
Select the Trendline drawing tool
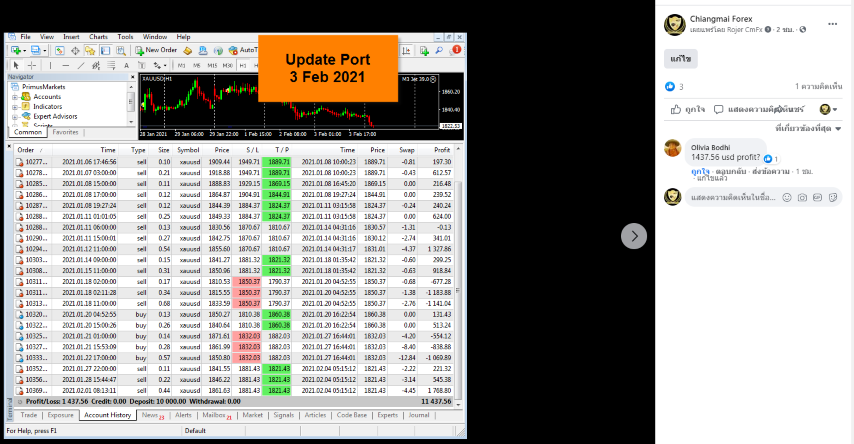[x=81, y=65]
